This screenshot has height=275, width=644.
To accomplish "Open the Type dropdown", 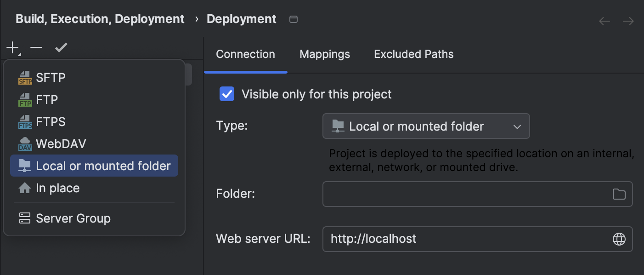I will 426,126.
